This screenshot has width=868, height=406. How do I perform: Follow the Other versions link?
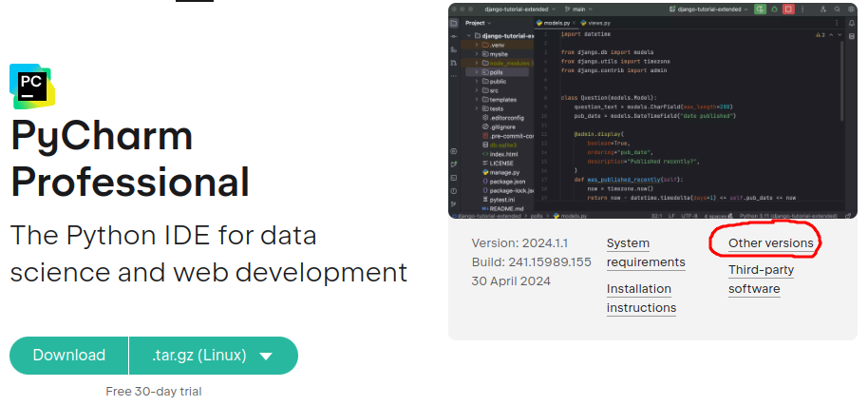coord(770,243)
